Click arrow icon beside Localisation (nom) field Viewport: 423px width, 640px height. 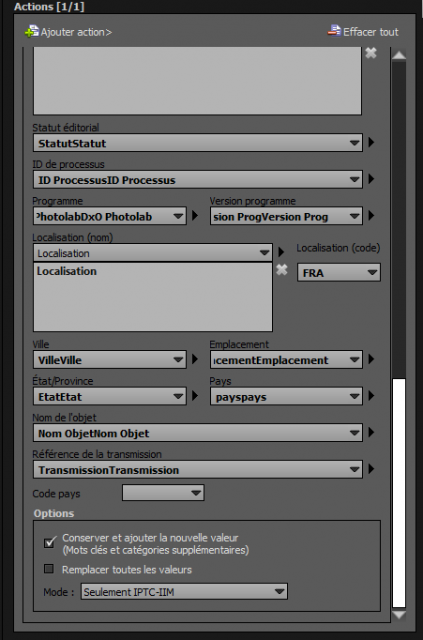pyautogui.click(x=281, y=252)
